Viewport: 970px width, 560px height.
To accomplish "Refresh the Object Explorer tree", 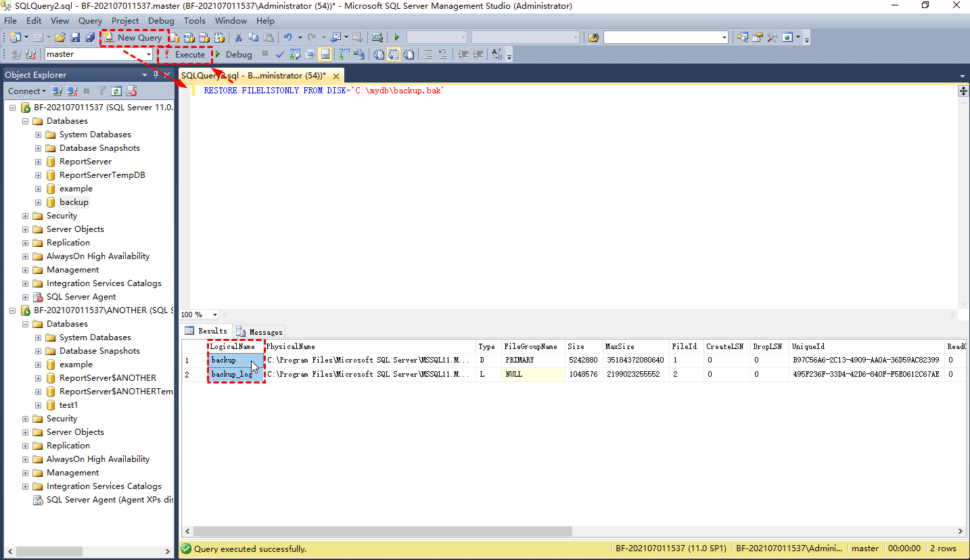I will (116, 91).
